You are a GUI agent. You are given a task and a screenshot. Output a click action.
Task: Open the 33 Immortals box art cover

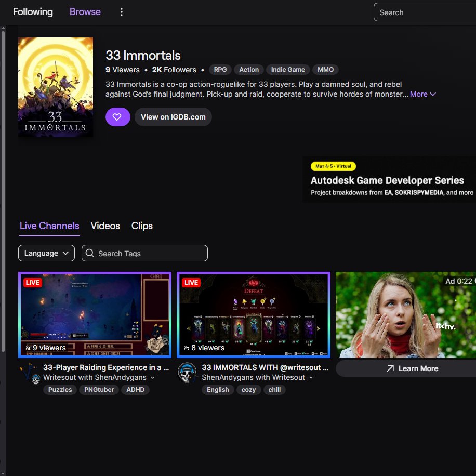56,87
